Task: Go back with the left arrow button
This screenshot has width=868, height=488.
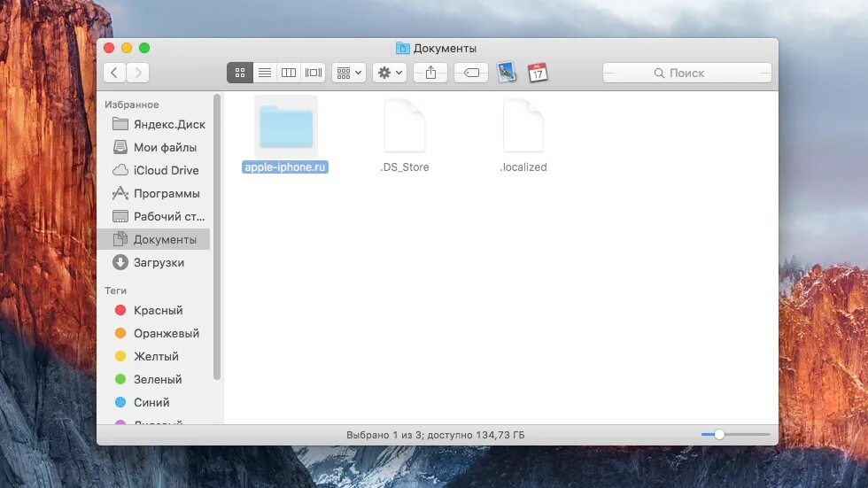Action: point(114,73)
